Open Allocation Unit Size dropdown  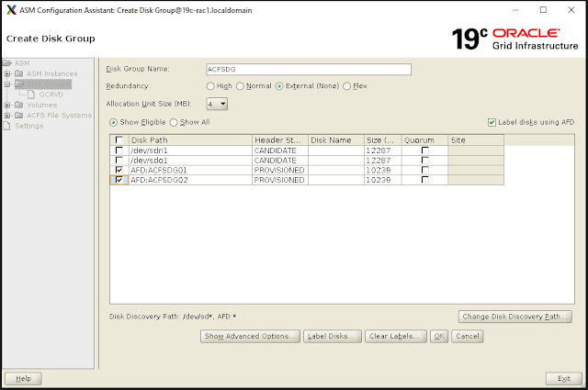tap(217, 104)
